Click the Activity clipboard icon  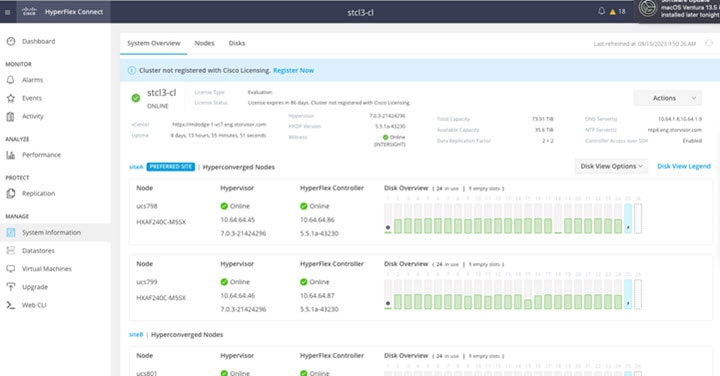coord(11,117)
